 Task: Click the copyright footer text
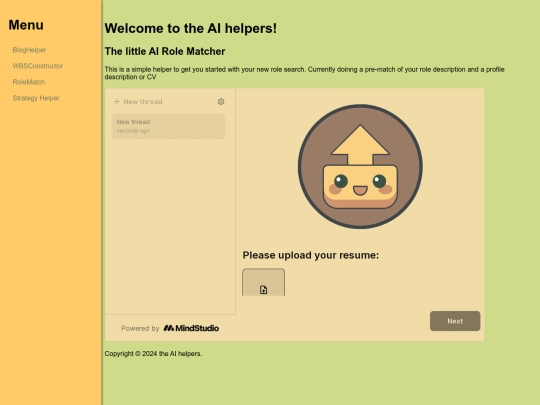153,354
